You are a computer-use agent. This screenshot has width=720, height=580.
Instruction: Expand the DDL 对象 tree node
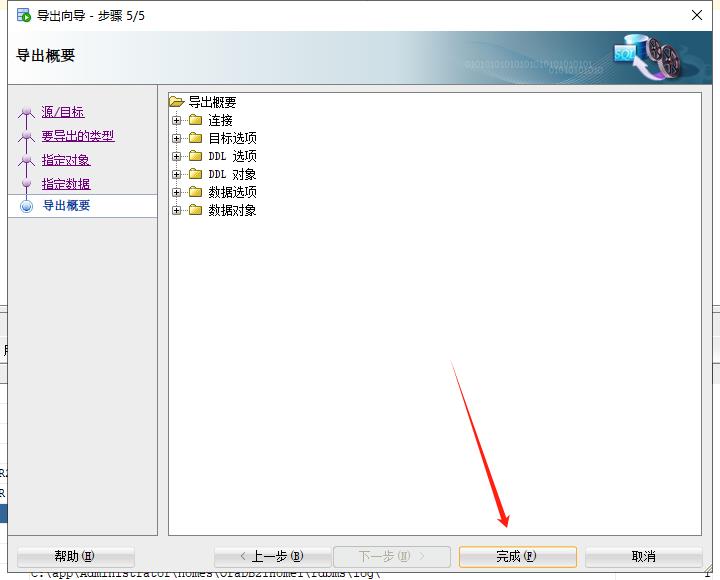(x=177, y=174)
